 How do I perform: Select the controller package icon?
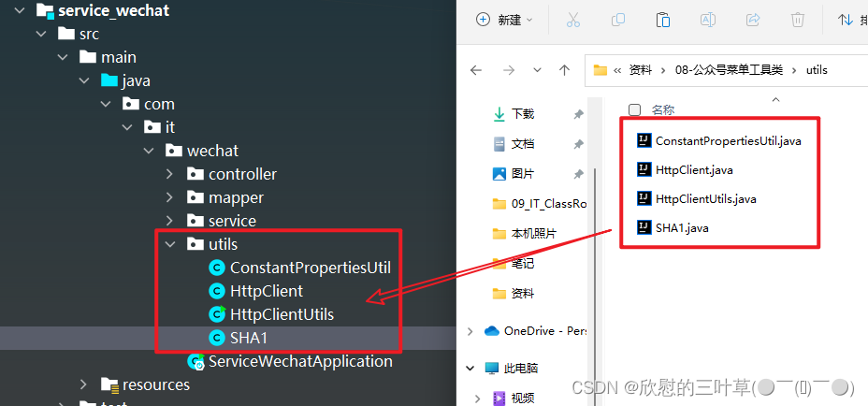pyautogui.click(x=195, y=174)
